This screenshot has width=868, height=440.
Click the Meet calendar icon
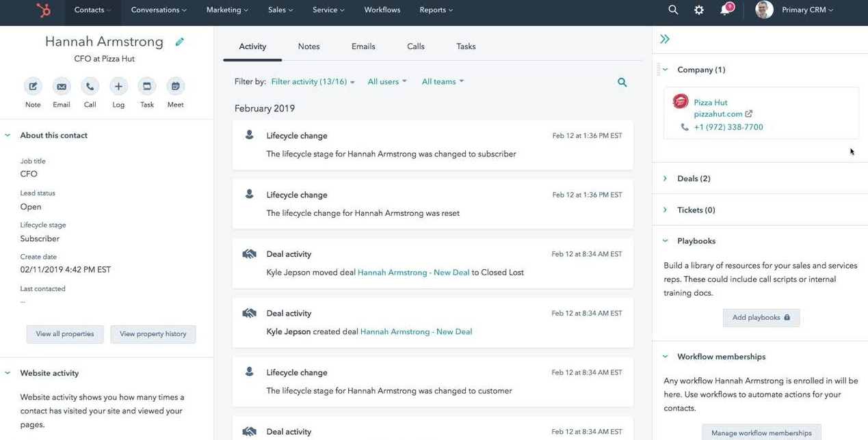click(175, 87)
